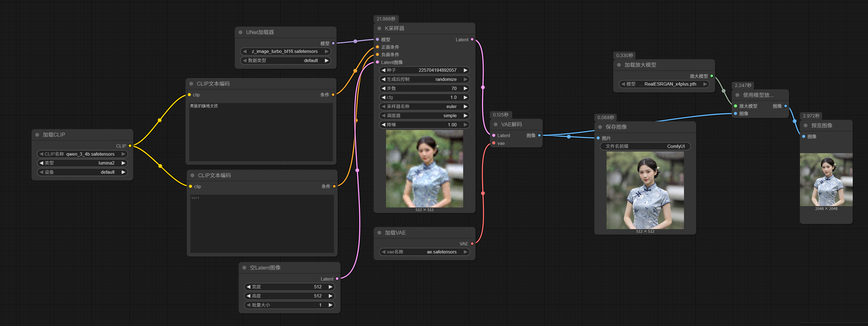The height and width of the screenshot is (326, 868).
Task: Collapse the 加载放大模型 node via its title dot
Action: click(619, 65)
